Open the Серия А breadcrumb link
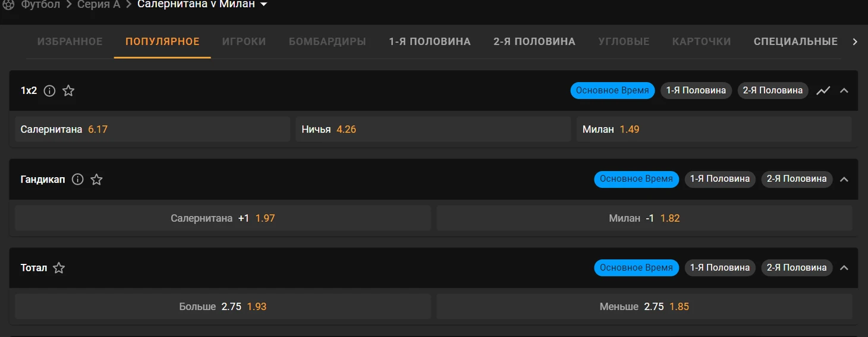Screen dimensions: 868x337 click(x=99, y=5)
